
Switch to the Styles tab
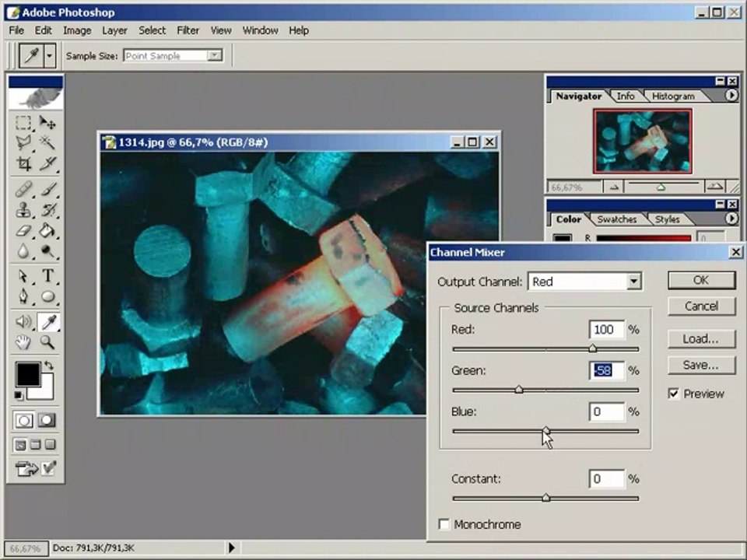pyautogui.click(x=667, y=219)
